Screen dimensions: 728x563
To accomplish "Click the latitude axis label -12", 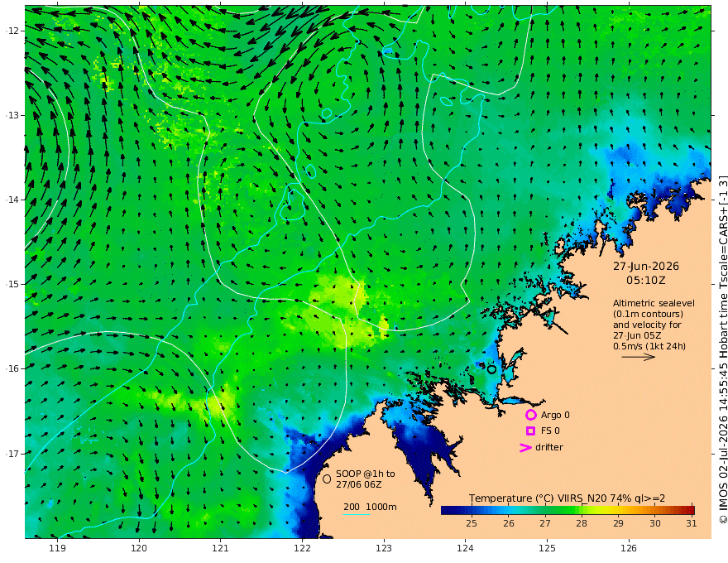I will (x=12, y=31).
